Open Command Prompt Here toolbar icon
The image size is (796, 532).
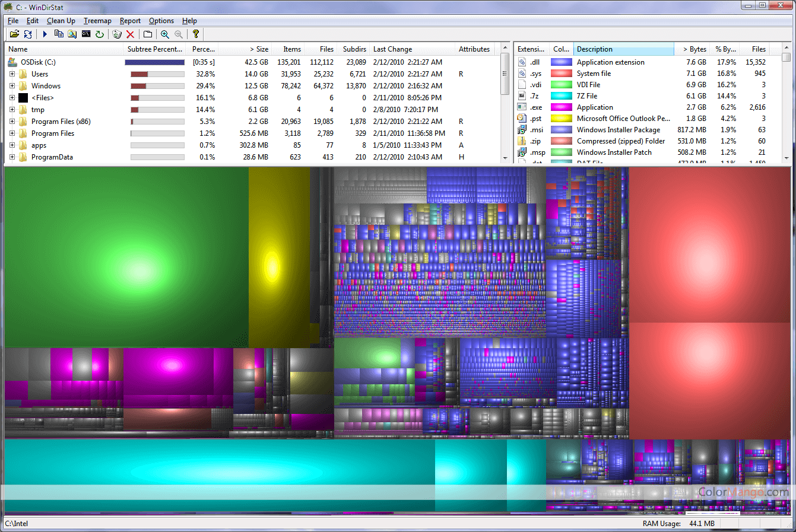pyautogui.click(x=84, y=34)
